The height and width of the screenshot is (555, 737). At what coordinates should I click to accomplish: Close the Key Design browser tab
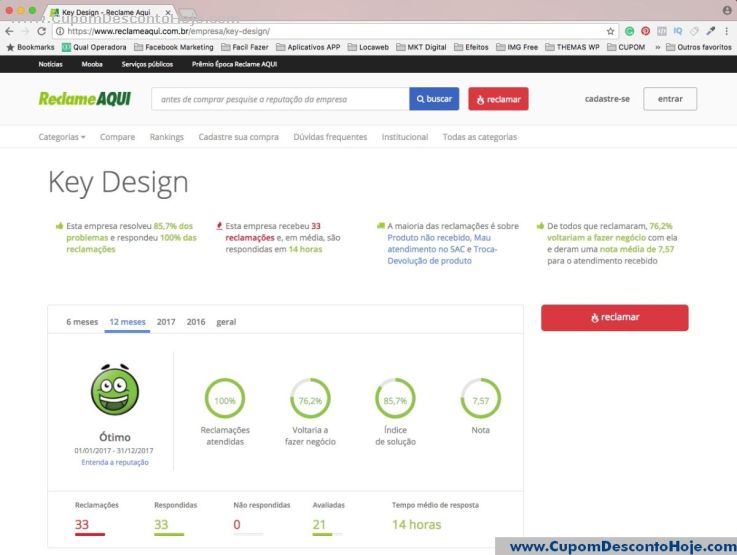pos(168,12)
